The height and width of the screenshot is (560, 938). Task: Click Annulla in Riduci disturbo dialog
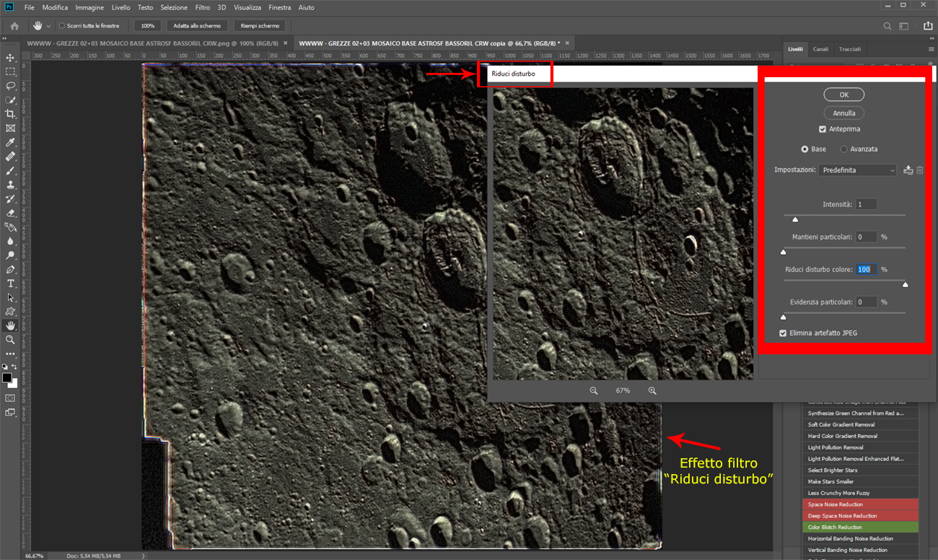point(843,113)
